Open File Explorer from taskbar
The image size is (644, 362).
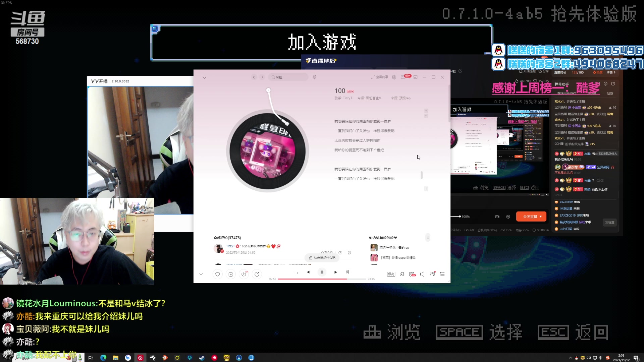point(116,358)
